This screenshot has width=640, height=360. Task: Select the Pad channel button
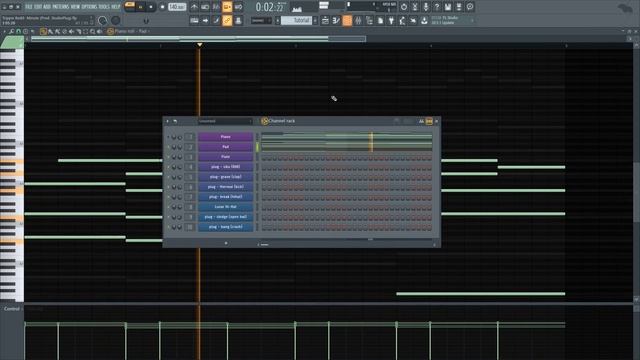(225, 147)
